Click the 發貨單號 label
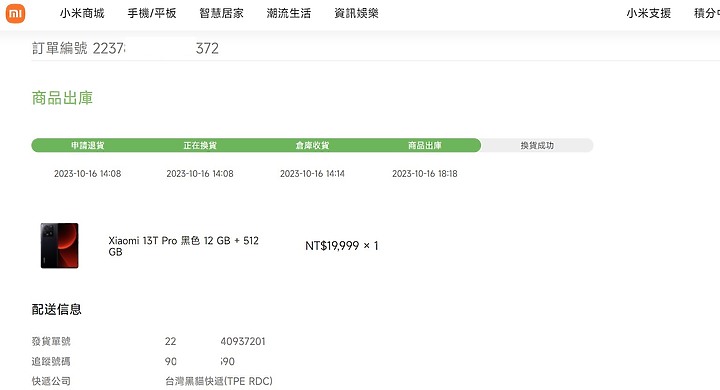Image resolution: width=720 pixels, height=390 pixels. pos(51,341)
